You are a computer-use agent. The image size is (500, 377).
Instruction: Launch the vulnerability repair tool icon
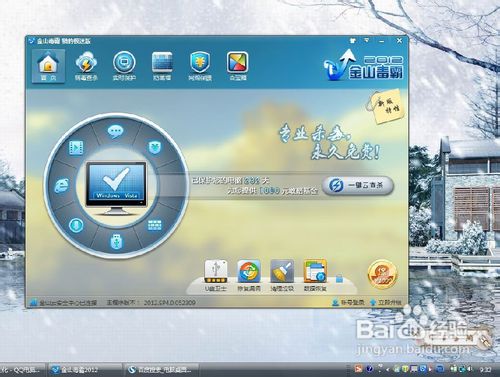pos(249,276)
